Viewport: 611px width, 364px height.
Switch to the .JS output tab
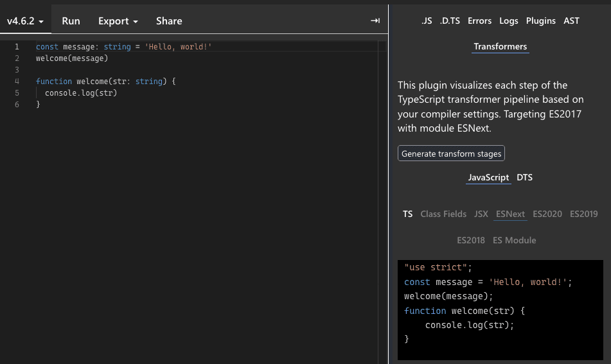(427, 21)
